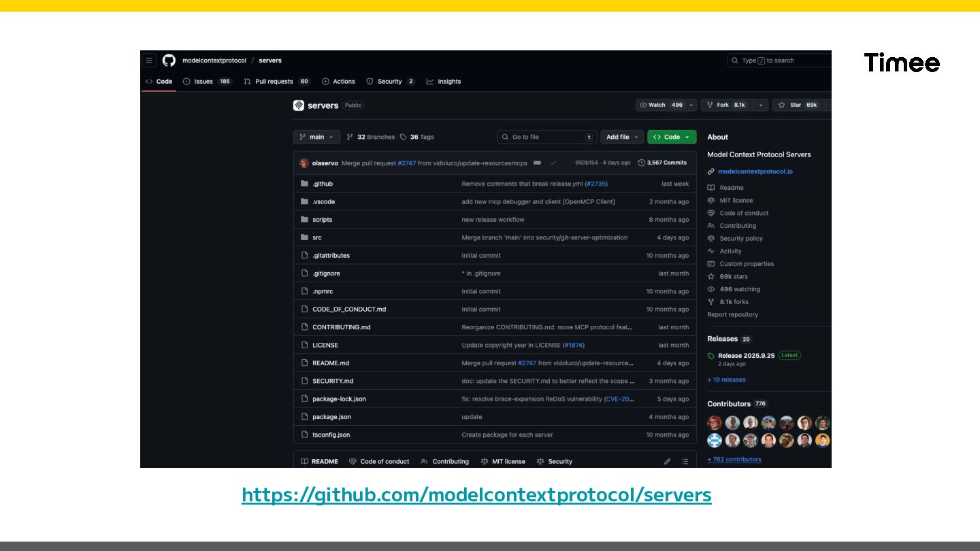Open the scripts folder
Screen dimensions: 980x551
point(323,220)
